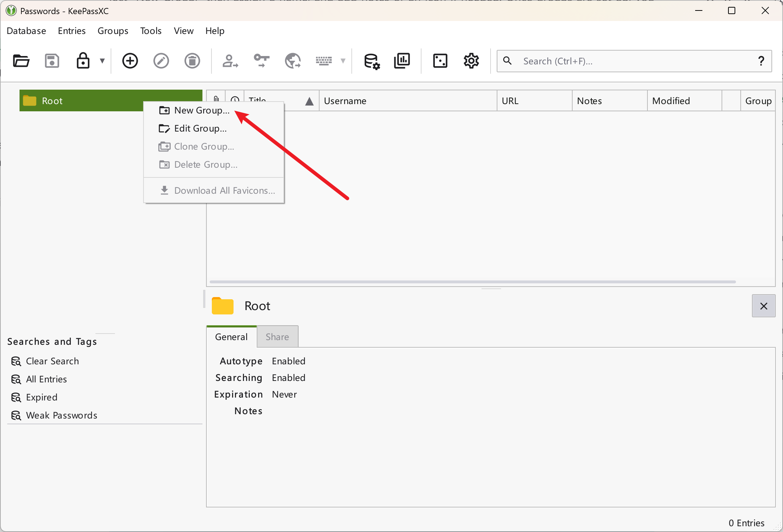Open the Help menu
The width and height of the screenshot is (783, 532).
tap(215, 31)
